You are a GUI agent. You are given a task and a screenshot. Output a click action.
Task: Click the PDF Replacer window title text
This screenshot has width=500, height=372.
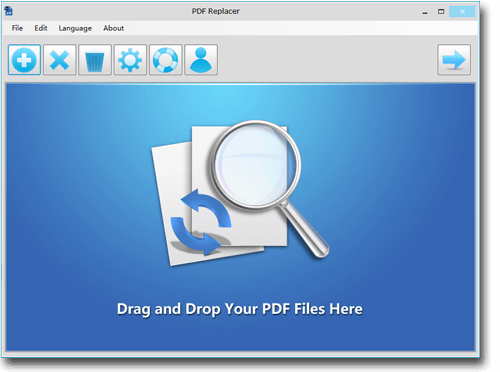click(x=216, y=11)
